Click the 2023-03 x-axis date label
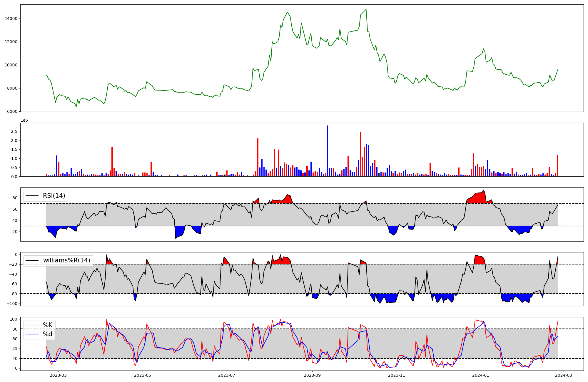 [x=58, y=375]
